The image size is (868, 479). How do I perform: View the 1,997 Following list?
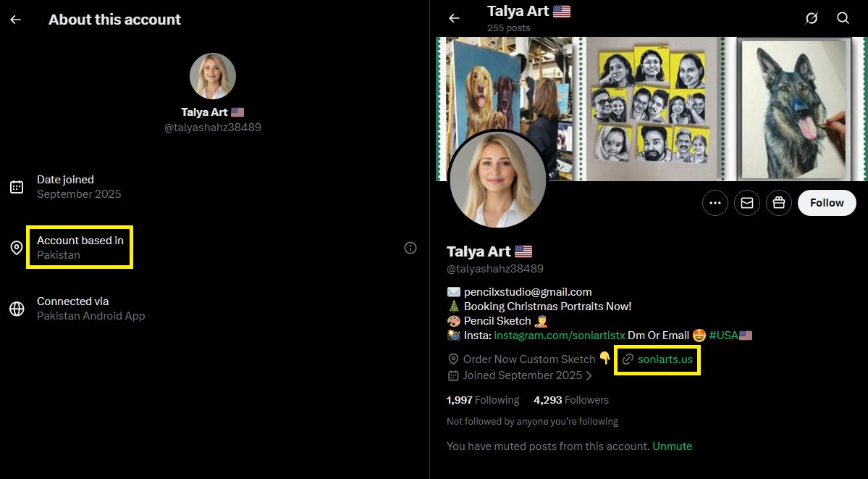[x=483, y=399]
